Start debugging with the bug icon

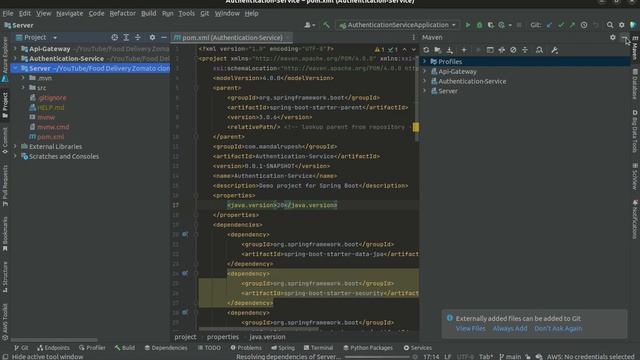click(x=479, y=25)
